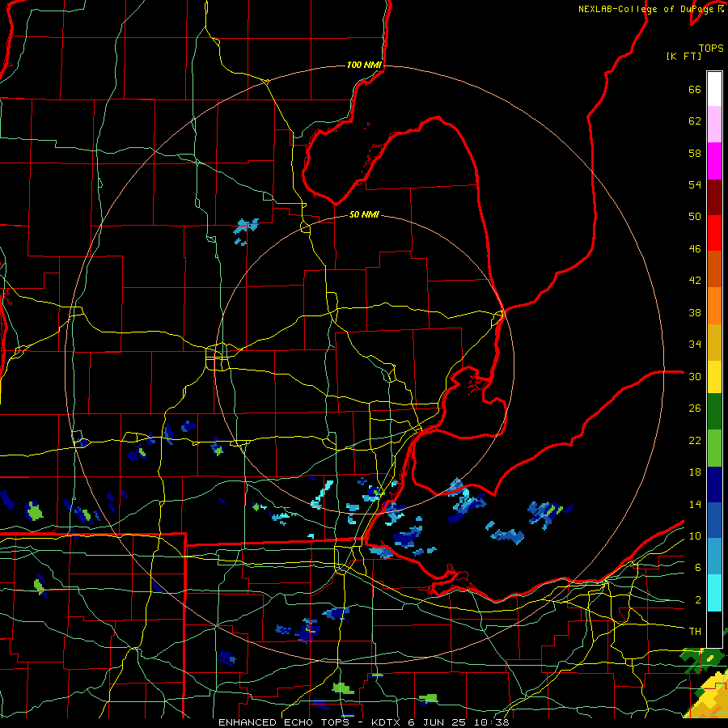Select the medium blue legend swatch
This screenshot has width=728, height=728.
click(714, 520)
